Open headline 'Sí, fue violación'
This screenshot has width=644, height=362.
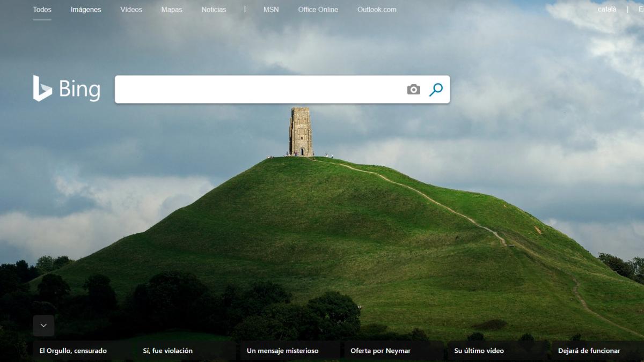coord(167,351)
